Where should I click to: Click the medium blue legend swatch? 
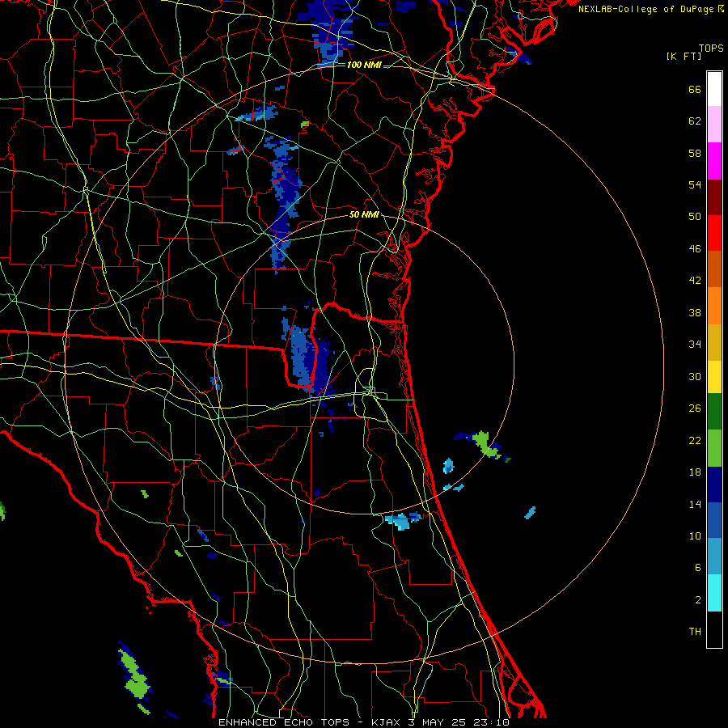pyautogui.click(x=714, y=520)
